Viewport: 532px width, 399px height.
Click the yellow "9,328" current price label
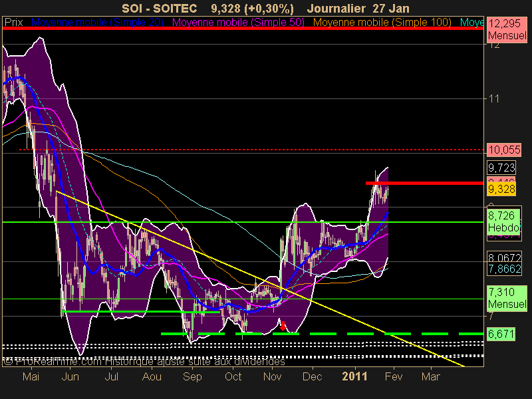(x=501, y=189)
